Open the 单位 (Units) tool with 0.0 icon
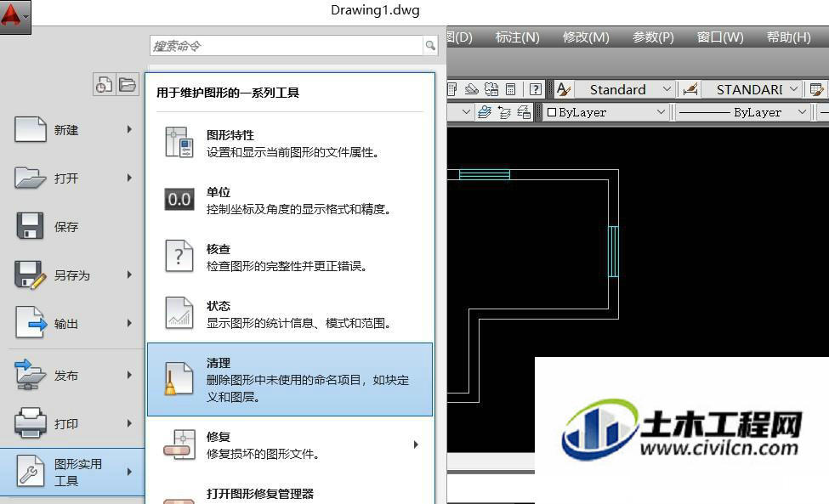This screenshot has height=504, width=829. pos(290,200)
